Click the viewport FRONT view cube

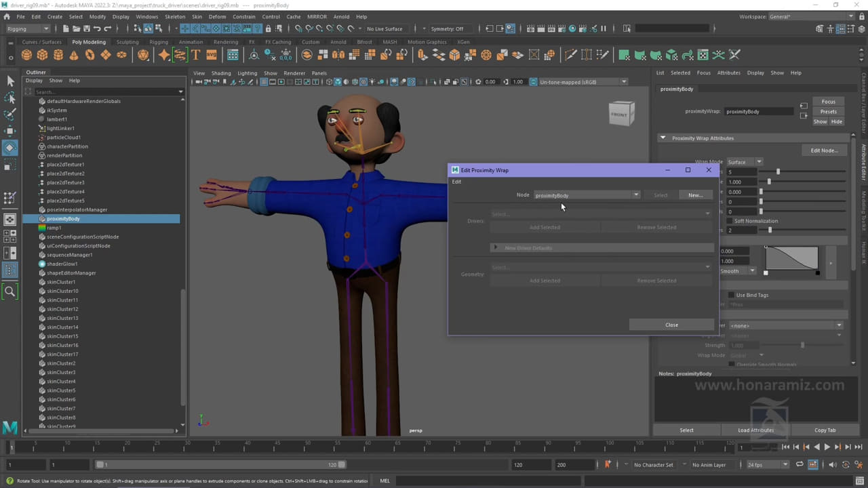[620, 114]
